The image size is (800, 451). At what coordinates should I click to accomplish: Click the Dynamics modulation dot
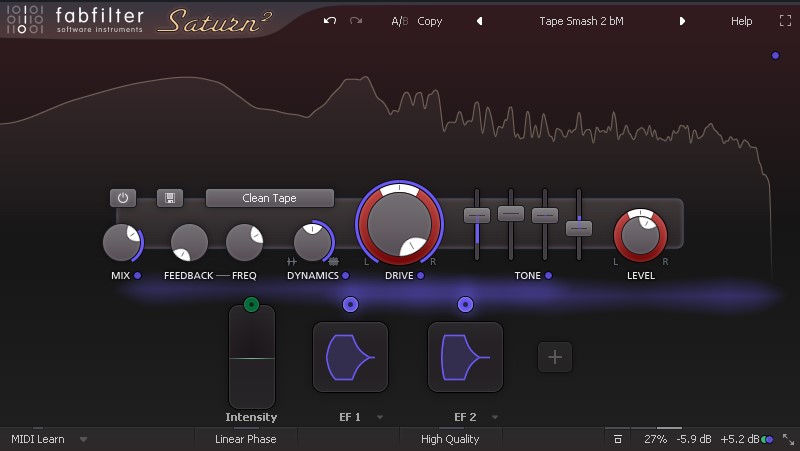click(345, 275)
